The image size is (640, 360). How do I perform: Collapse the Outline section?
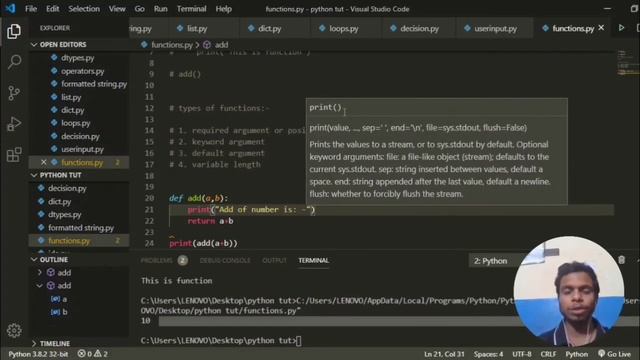34,260
